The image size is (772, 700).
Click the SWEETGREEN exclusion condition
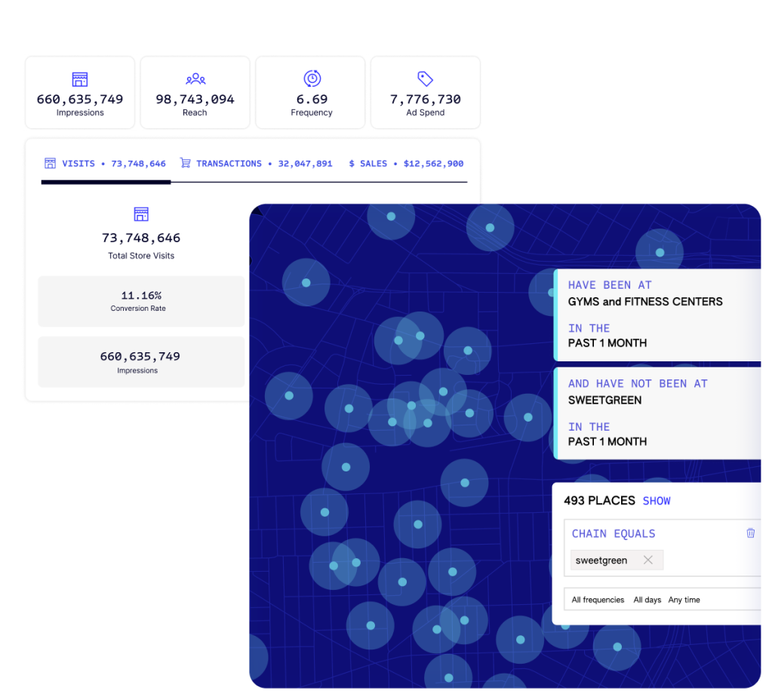click(x=604, y=401)
